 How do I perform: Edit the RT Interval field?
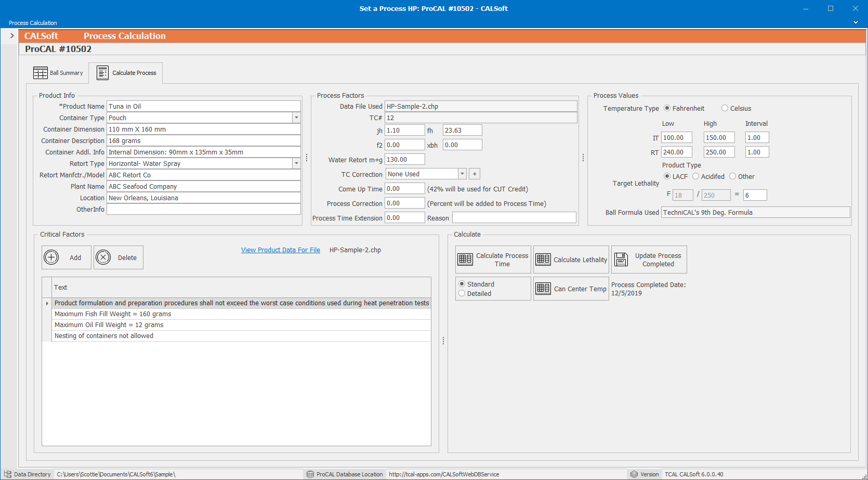point(757,152)
